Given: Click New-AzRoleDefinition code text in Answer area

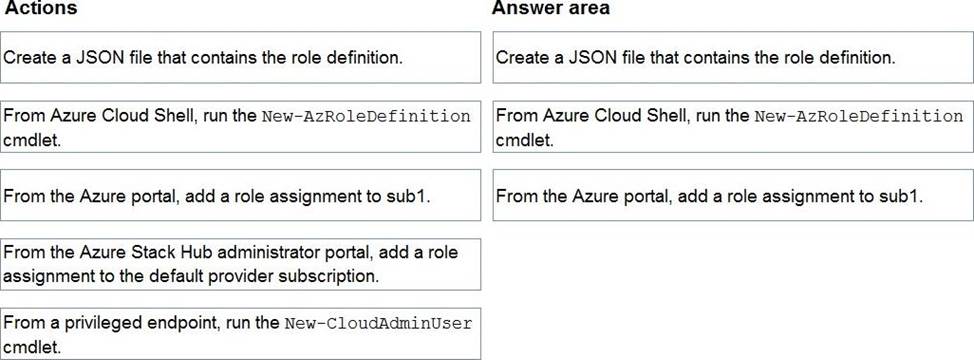Looking at the screenshot, I should coord(858,117).
